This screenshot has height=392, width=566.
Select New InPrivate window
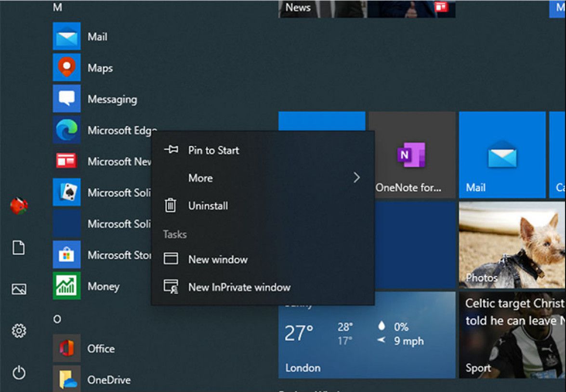click(263, 287)
